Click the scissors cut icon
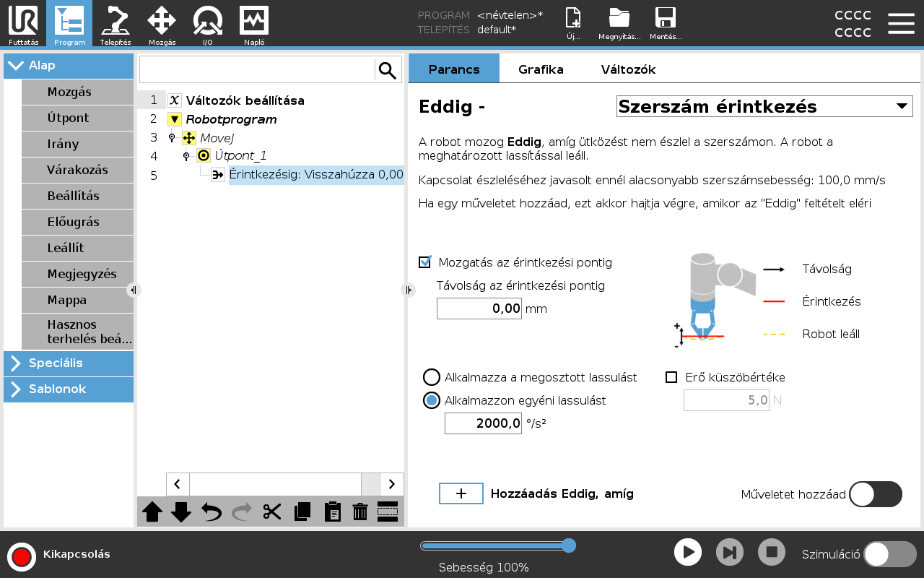The height and width of the screenshot is (578, 924). coord(272,512)
